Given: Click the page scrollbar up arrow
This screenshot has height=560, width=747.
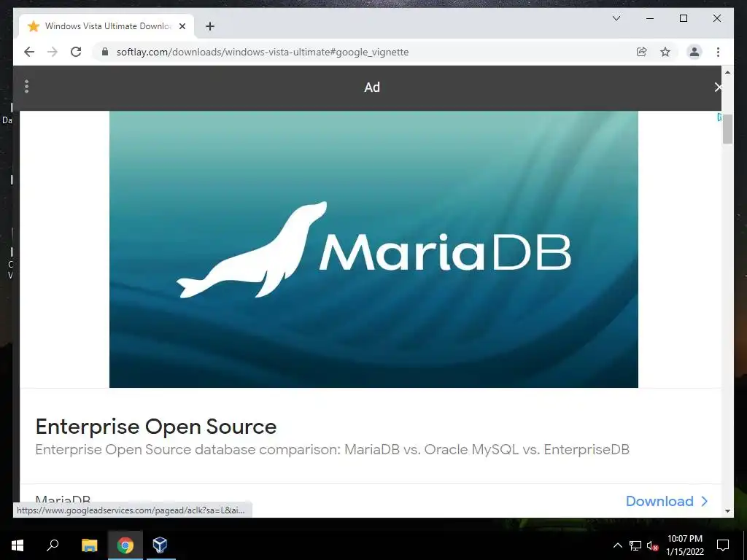Looking at the screenshot, I should pyautogui.click(x=727, y=72).
